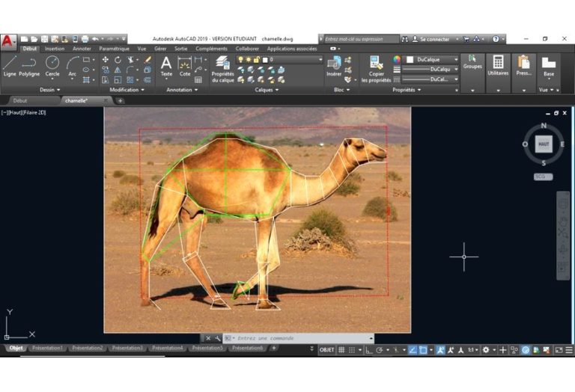Open the annotation scale 1:1 dropdown

coord(472,350)
